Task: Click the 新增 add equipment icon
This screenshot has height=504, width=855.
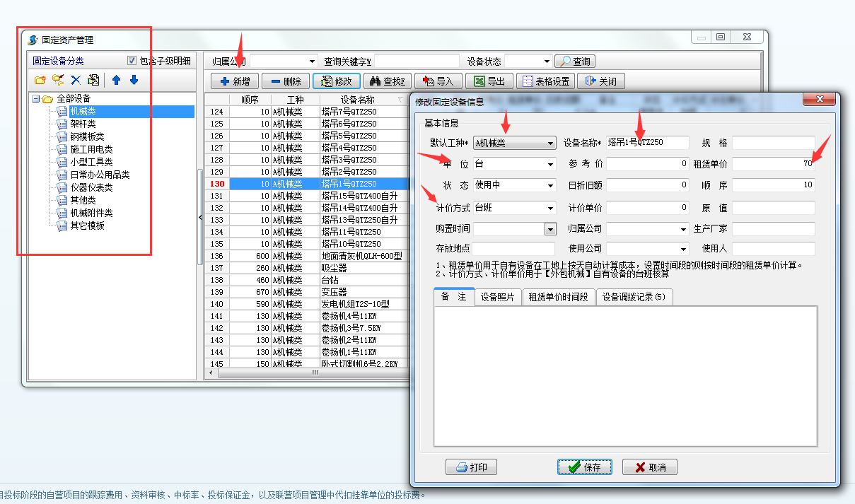Action: [234, 80]
